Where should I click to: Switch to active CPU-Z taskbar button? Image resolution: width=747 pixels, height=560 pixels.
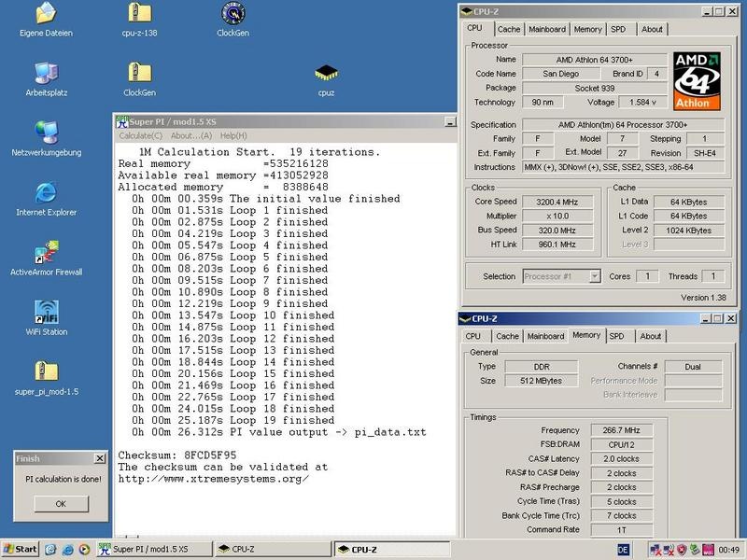tap(391, 549)
